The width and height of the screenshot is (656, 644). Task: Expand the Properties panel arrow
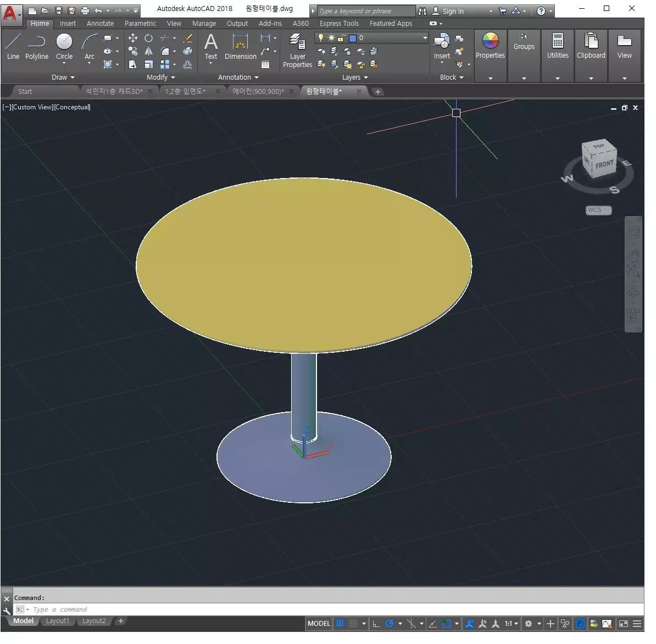pyautogui.click(x=490, y=78)
